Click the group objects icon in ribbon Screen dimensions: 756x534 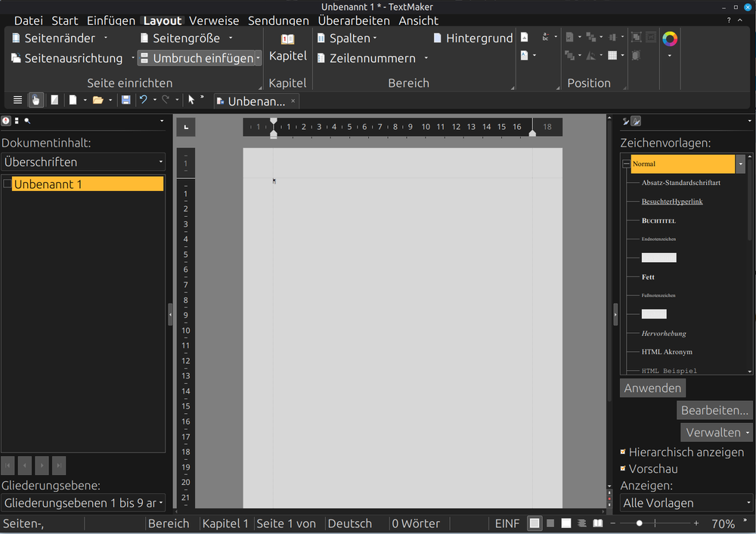point(636,37)
